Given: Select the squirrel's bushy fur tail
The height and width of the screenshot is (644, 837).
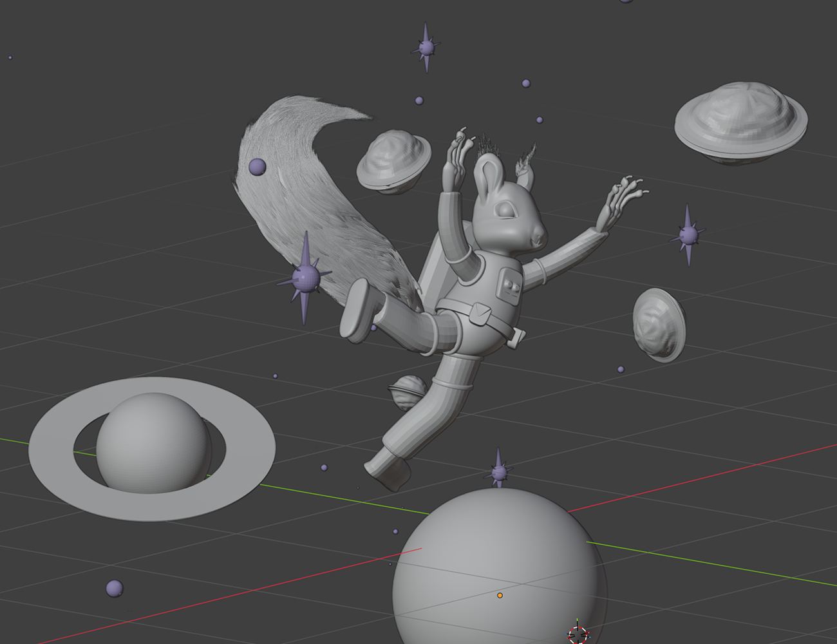Looking at the screenshot, I should click(309, 200).
